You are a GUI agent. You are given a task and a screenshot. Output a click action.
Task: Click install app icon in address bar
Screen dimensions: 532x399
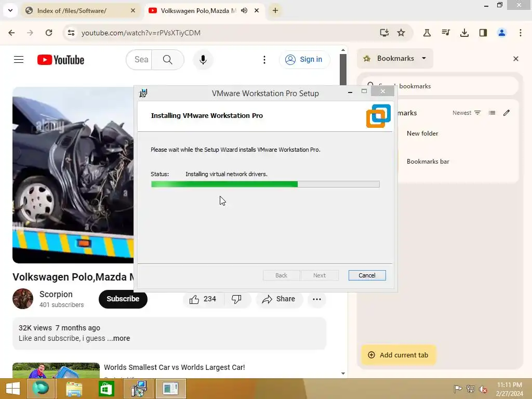tap(384, 33)
